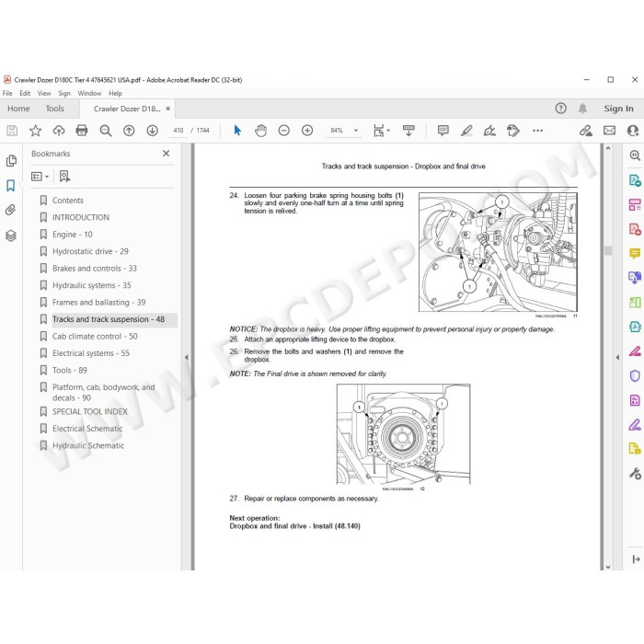The width and height of the screenshot is (644, 644).
Task: Open the Hydraulic Schematic bookmark
Action: [88, 445]
